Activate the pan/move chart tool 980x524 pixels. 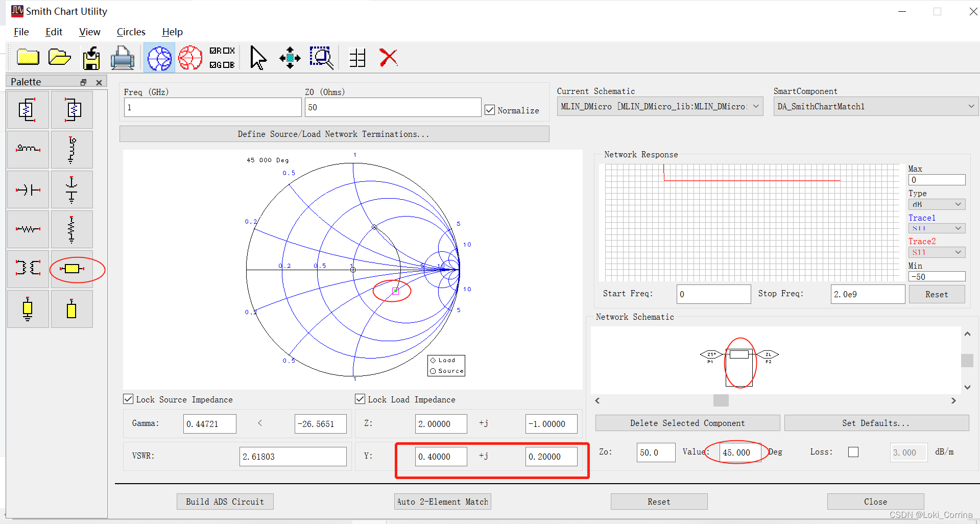290,58
